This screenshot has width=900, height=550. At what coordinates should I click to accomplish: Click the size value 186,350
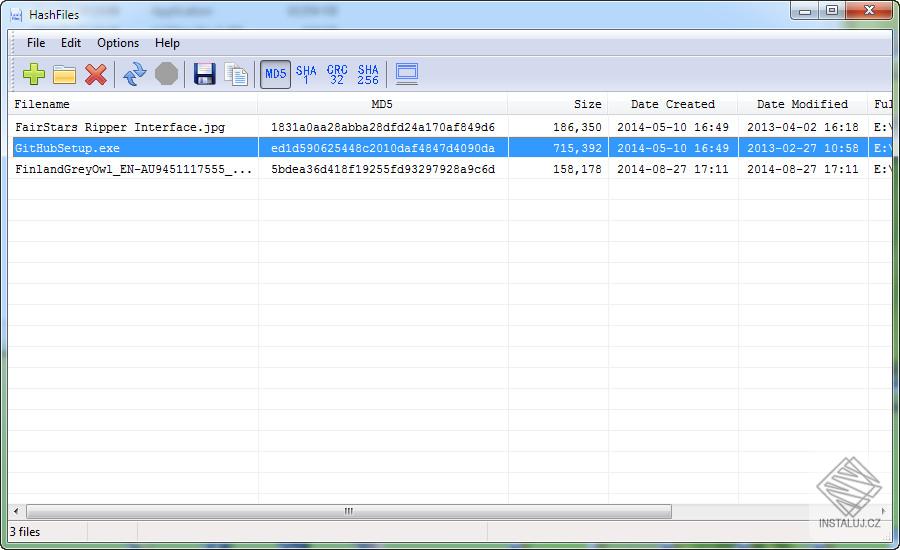[x=577, y=127]
